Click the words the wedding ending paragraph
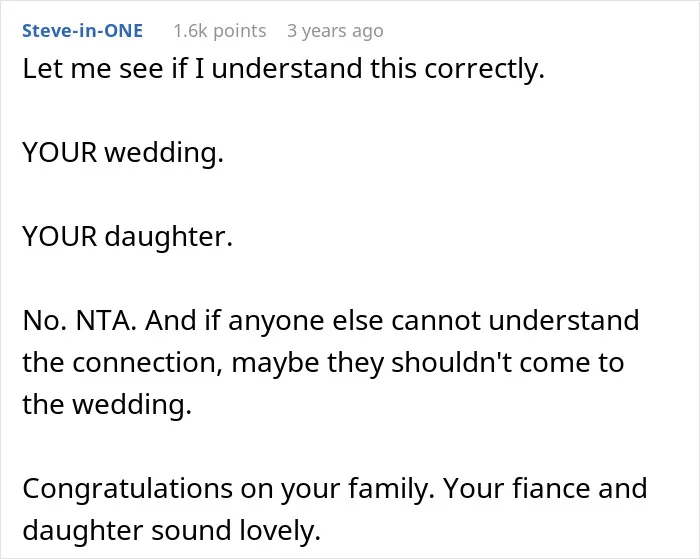Image resolution: width=700 pixels, height=559 pixels. [107, 405]
